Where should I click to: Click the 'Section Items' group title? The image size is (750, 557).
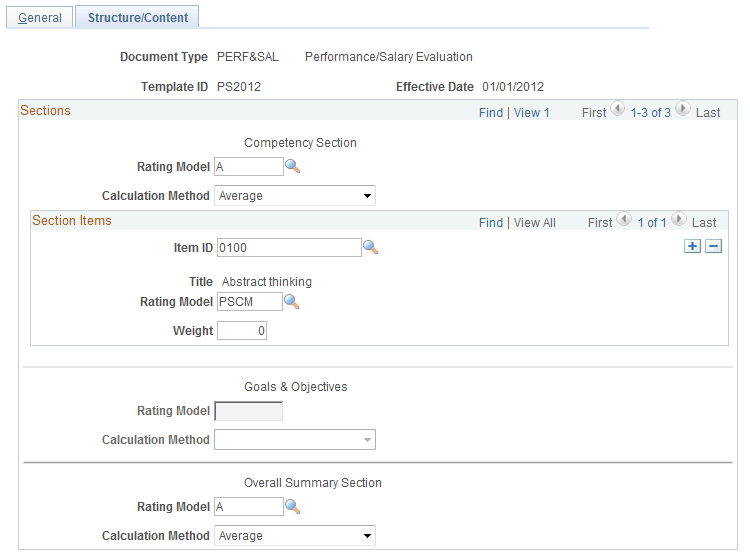[x=72, y=220]
